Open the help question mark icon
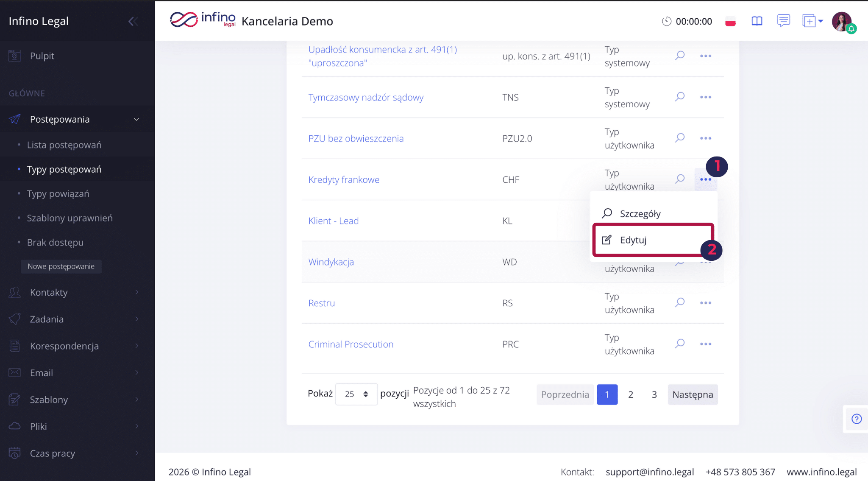Viewport: 868px width, 481px height. [857, 419]
